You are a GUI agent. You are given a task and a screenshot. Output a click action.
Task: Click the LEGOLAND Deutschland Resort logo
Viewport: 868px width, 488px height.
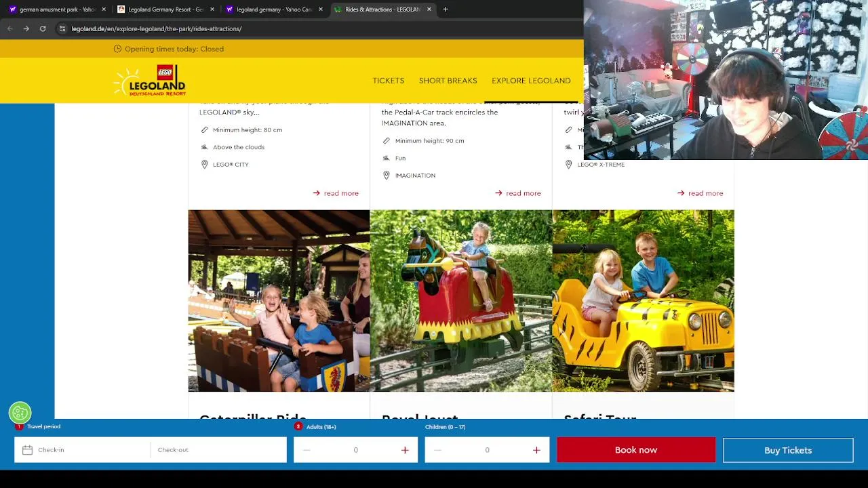(150, 81)
